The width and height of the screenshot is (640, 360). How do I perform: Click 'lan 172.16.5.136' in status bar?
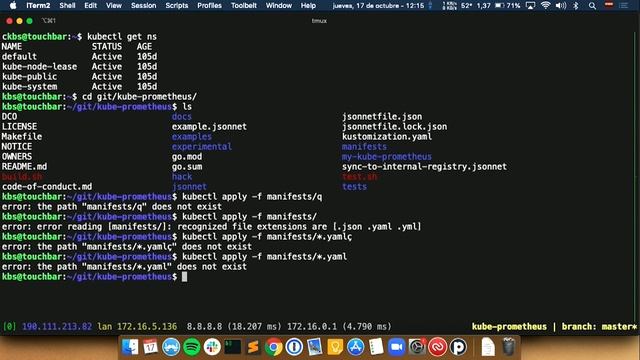tap(137, 327)
